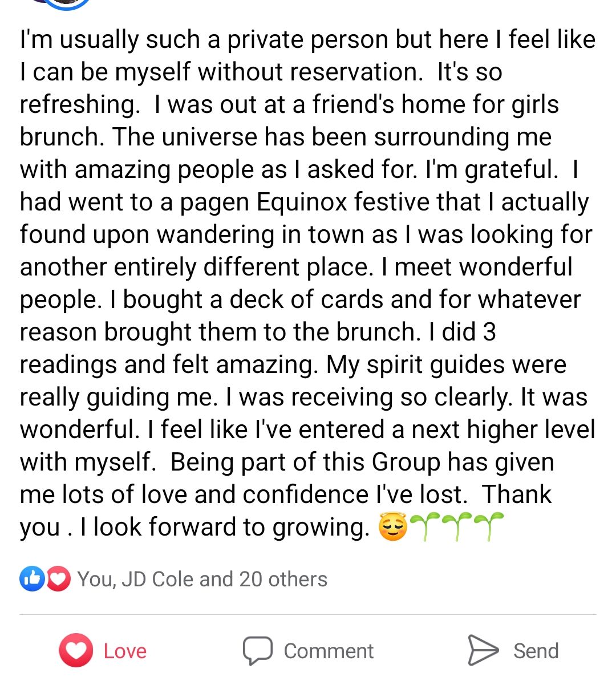616x689 pixels.
Task: Toggle the Love reaction via the Love label
Action: pyautogui.click(x=125, y=651)
